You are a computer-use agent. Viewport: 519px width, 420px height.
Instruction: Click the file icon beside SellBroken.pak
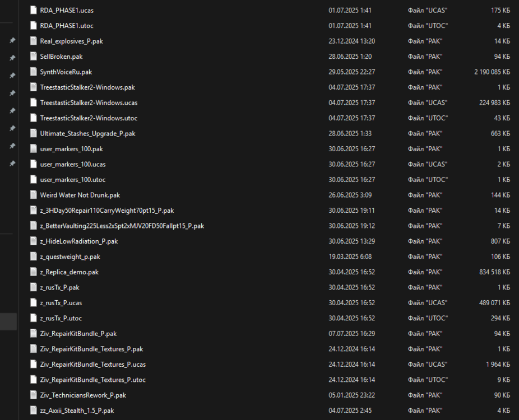pyautogui.click(x=34, y=57)
